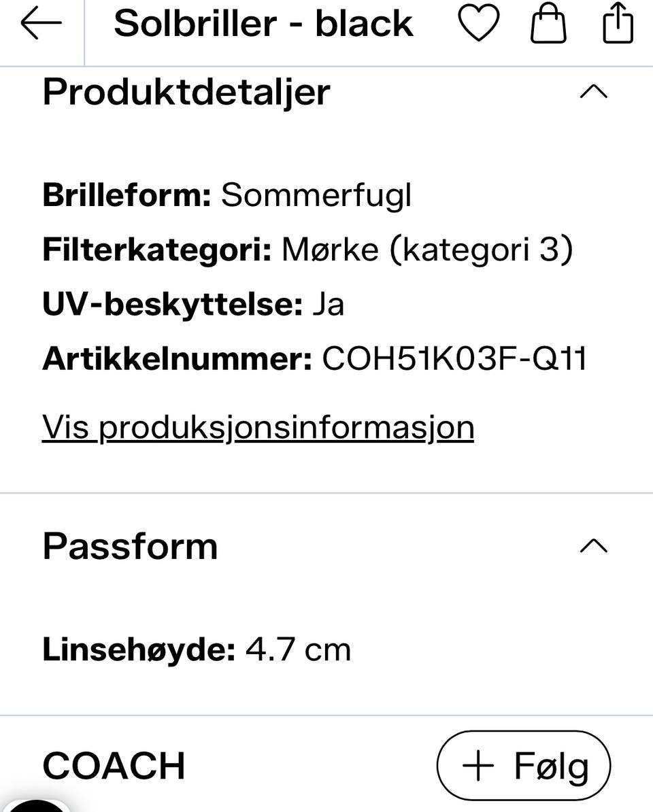
Task: Add sunglasses to wishlist with heart icon
Action: coord(479,23)
